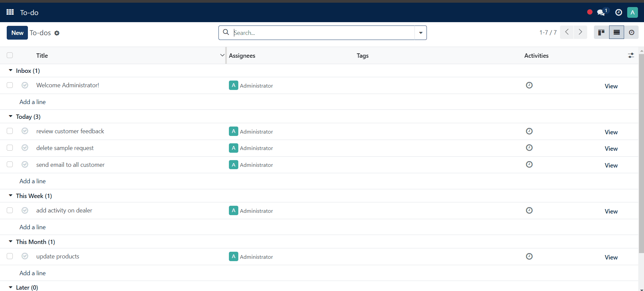The height and width of the screenshot is (291, 644).
Task: Open the conversations chat icon
Action: point(601,12)
